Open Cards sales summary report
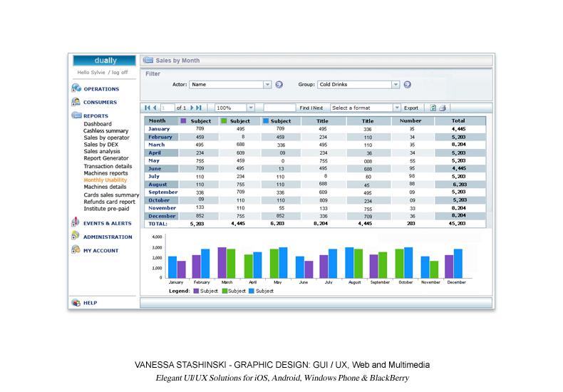The width and height of the screenshot is (563, 392). click(111, 195)
